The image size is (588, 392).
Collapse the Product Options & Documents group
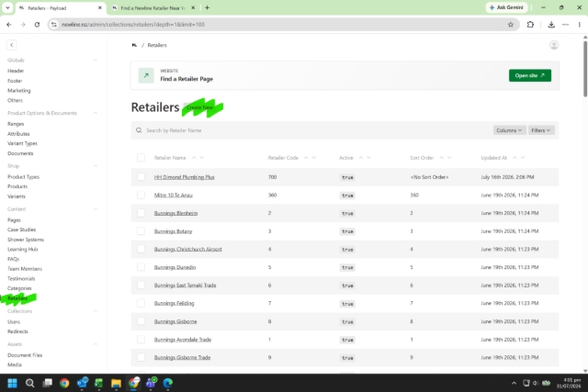[96, 113]
